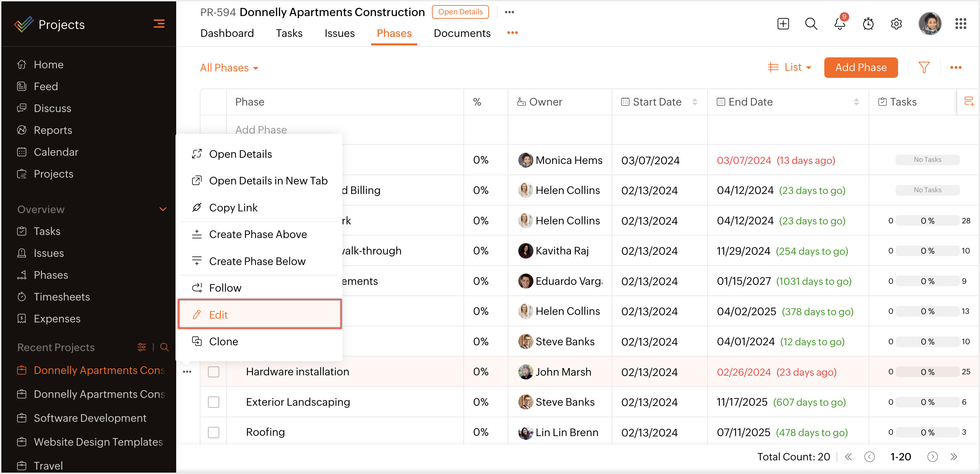Open the timer clock icon
Screen dimensions: 980x474
point(868,24)
